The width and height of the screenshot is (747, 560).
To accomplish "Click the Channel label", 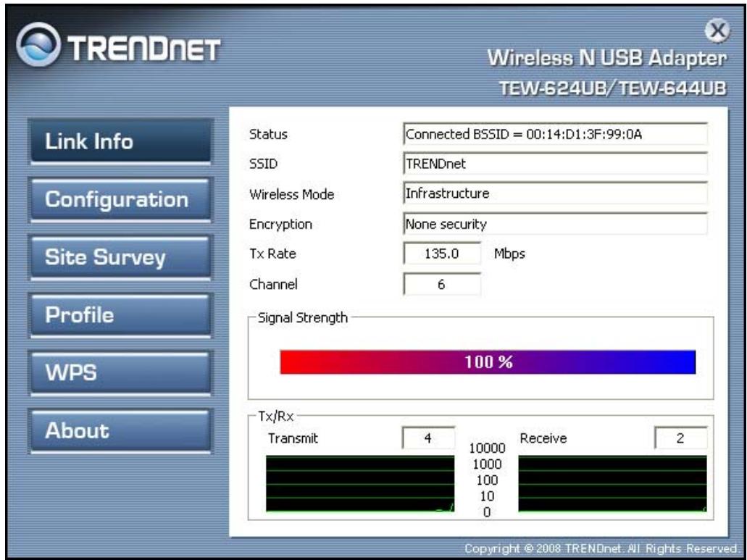I will [x=273, y=284].
